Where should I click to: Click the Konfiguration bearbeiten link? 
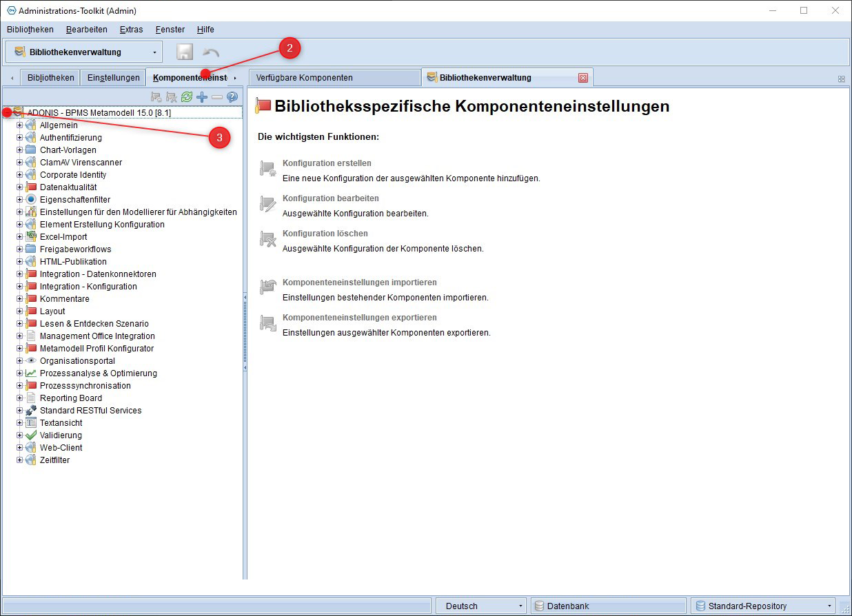tap(331, 198)
